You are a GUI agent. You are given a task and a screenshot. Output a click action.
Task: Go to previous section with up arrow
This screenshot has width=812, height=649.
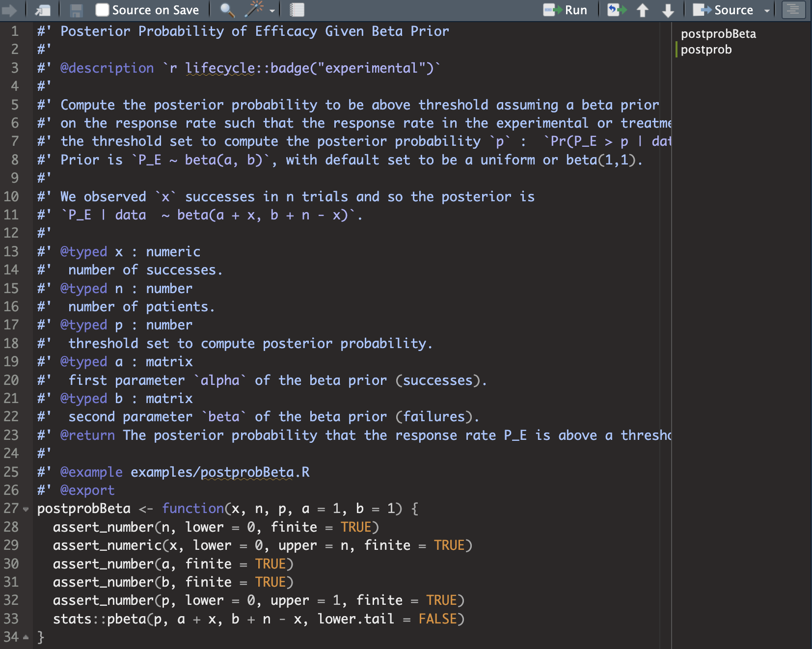642,10
